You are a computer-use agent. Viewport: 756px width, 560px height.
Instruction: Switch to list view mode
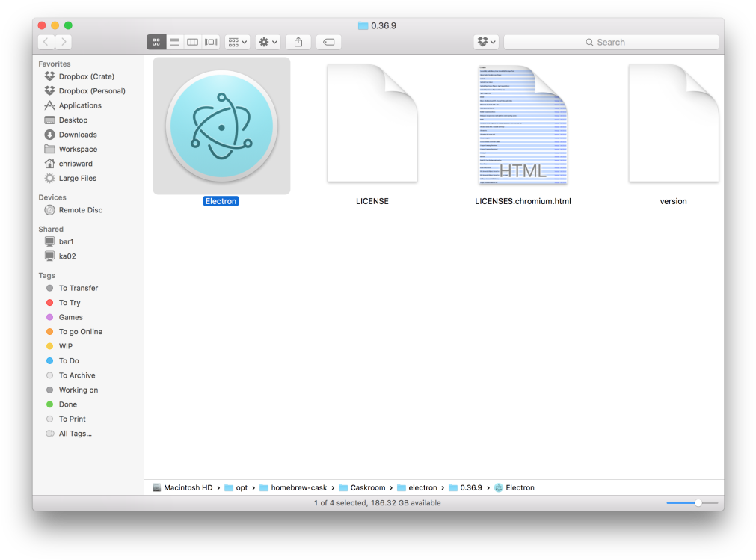[x=174, y=43]
